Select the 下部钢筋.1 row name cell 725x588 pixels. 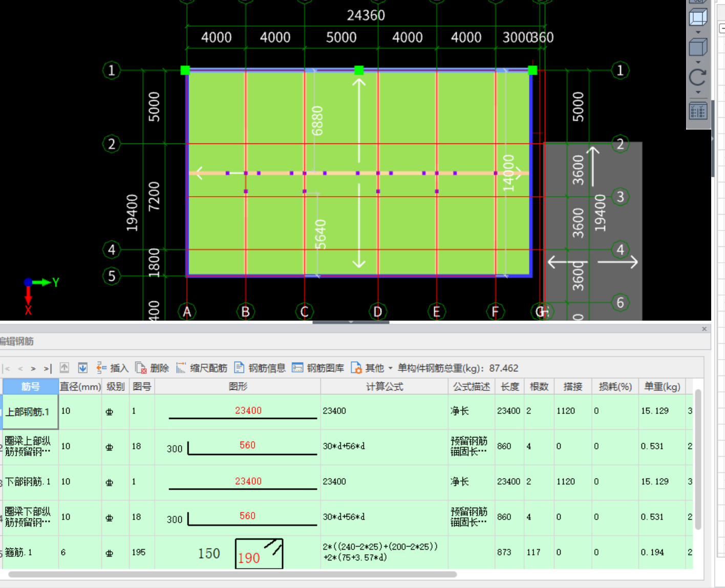[30, 482]
